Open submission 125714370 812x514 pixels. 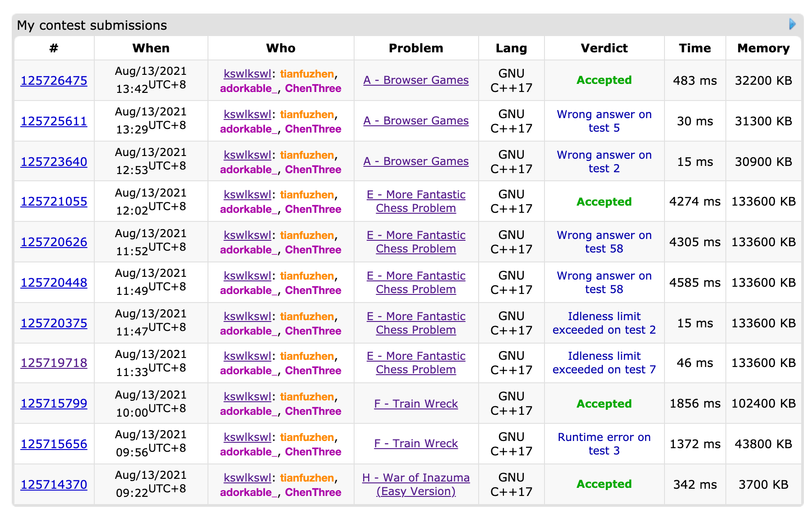(54, 485)
